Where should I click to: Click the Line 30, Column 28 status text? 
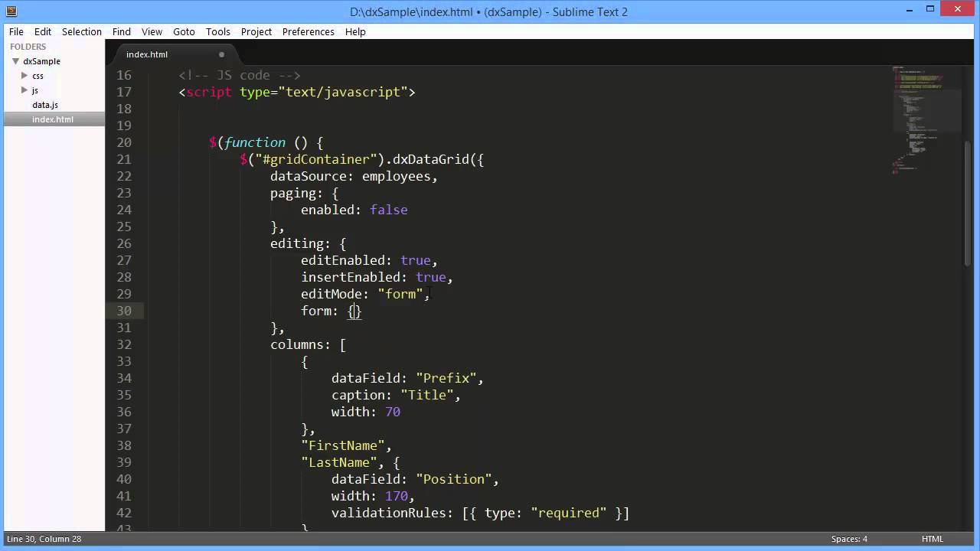(x=44, y=539)
